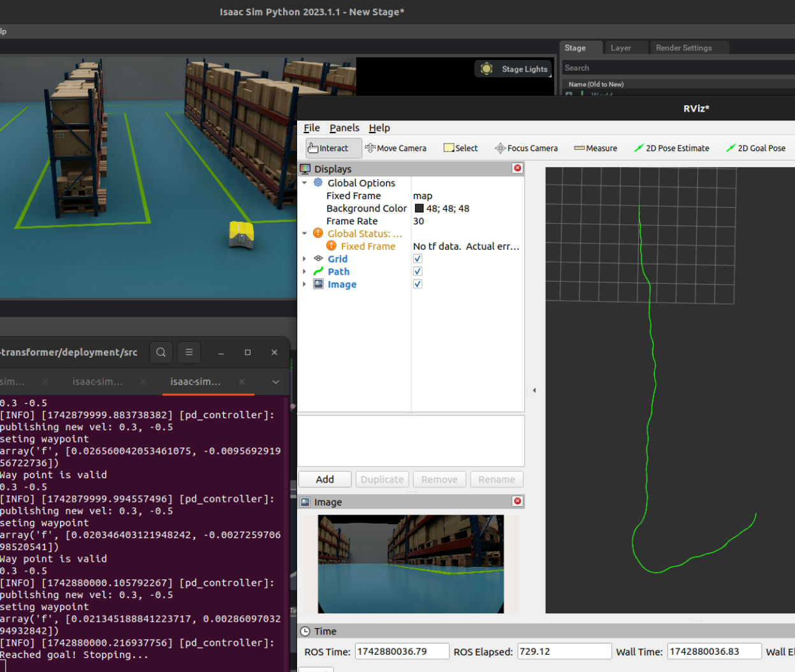Uncheck the Grid display checkbox
Viewport: 795px width, 672px height.
coord(417,258)
